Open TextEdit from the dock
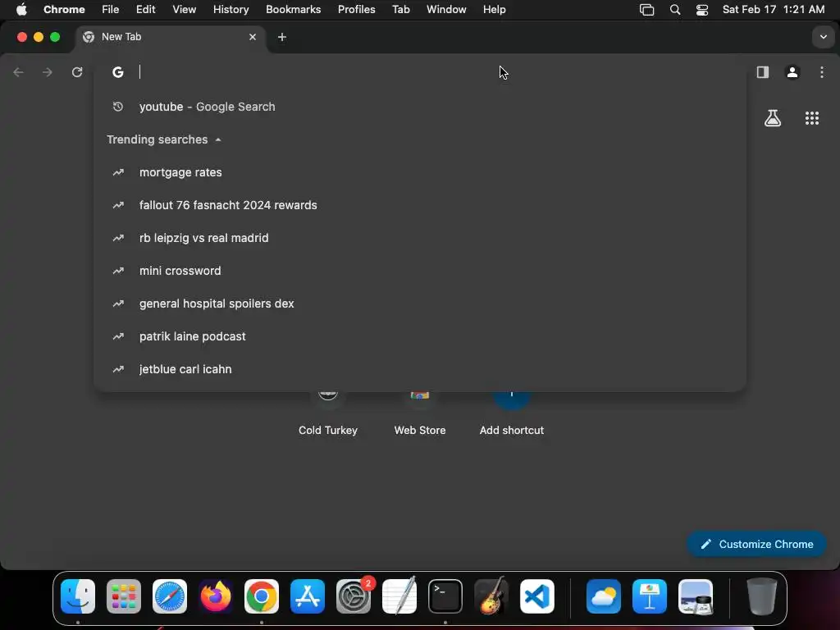 coord(399,596)
